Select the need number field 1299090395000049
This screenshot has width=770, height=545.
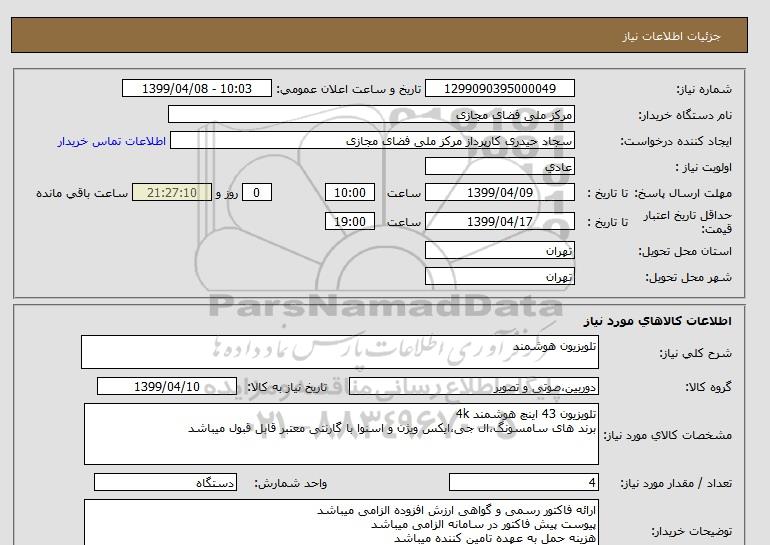pos(499,88)
